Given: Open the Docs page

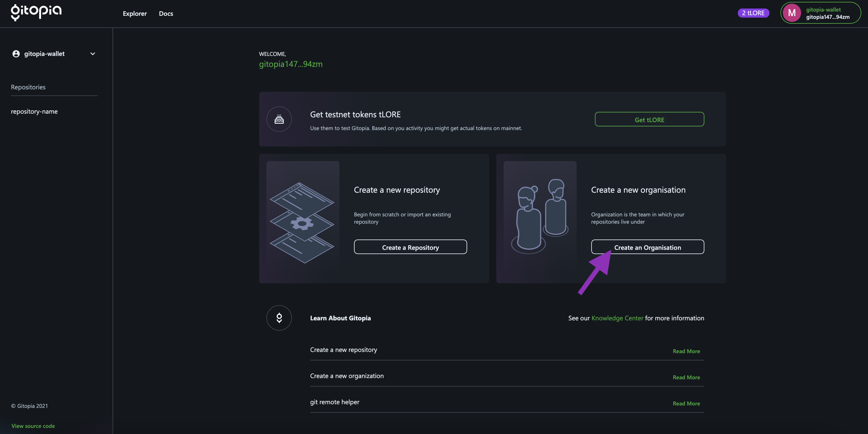Looking at the screenshot, I should click(x=166, y=13).
